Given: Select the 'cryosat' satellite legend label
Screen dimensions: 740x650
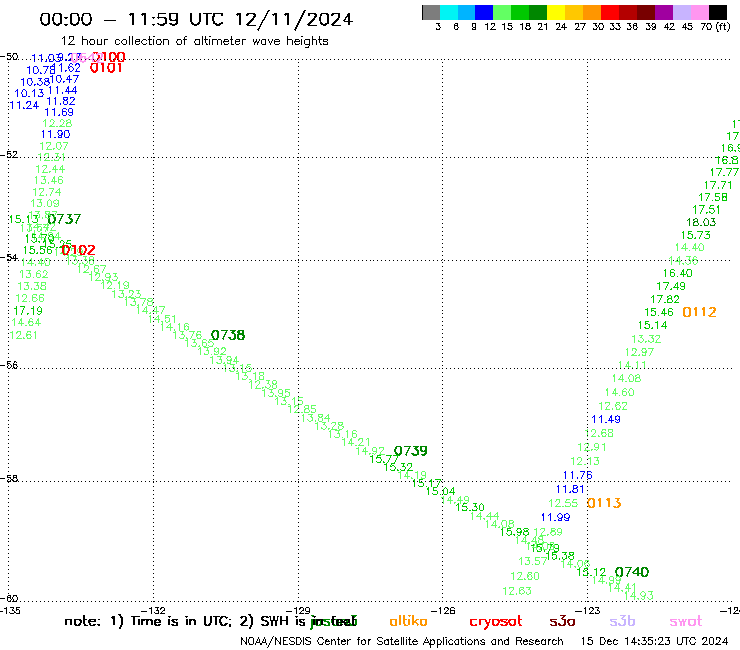Looking at the screenshot, I should [x=496, y=622].
